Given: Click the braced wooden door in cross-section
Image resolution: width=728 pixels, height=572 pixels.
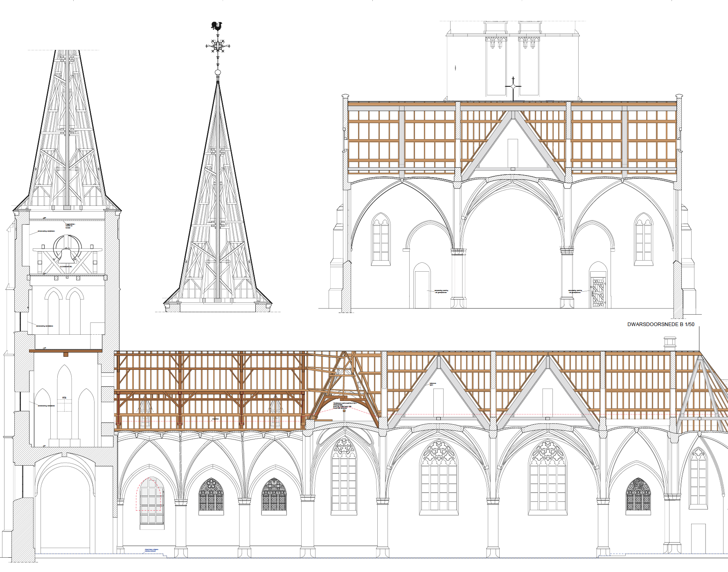Looking at the screenshot, I should (x=598, y=293).
